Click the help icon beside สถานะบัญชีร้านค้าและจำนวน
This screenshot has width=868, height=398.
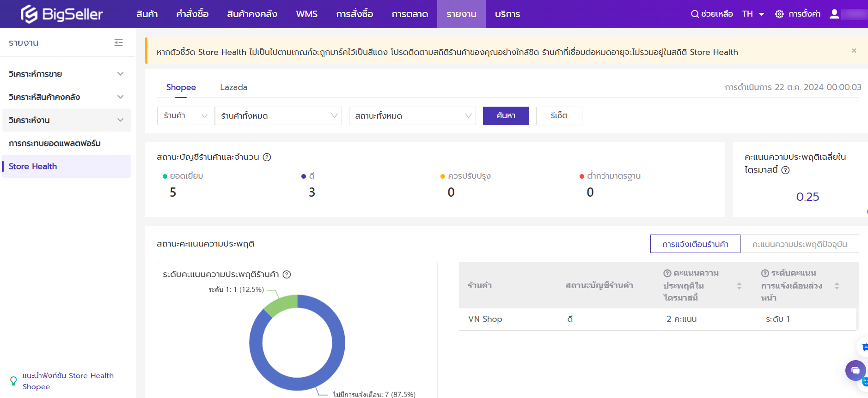(267, 157)
